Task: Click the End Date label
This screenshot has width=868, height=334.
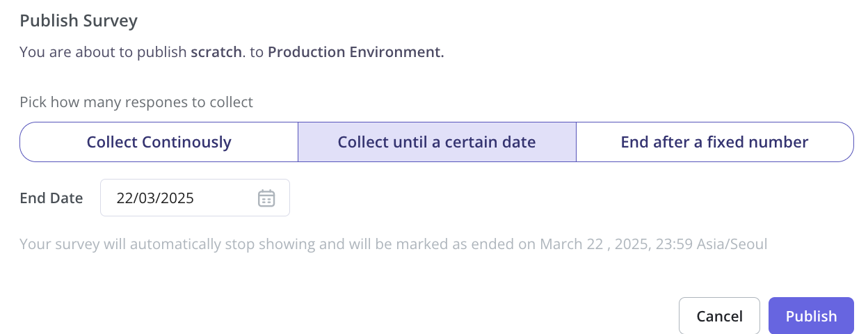Action: (51, 198)
